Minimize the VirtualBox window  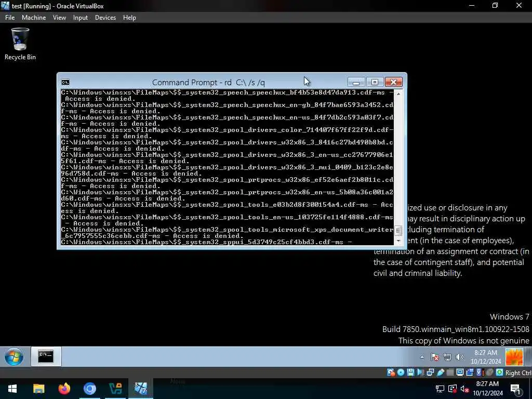click(472, 6)
